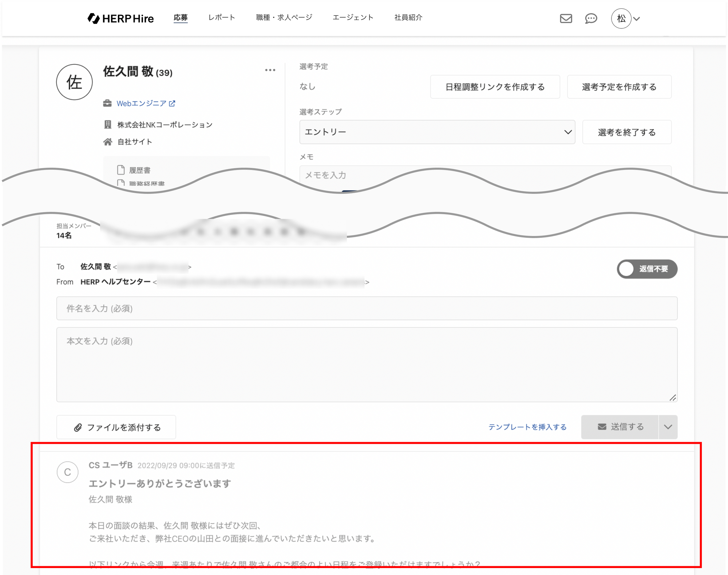Click the ファイルを添付する attach button

pos(116,427)
